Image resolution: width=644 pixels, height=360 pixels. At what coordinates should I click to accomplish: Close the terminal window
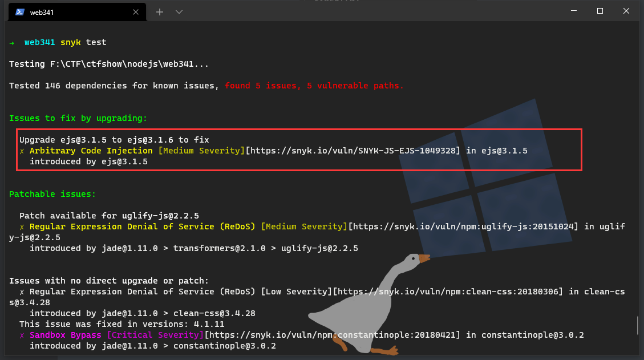click(626, 11)
